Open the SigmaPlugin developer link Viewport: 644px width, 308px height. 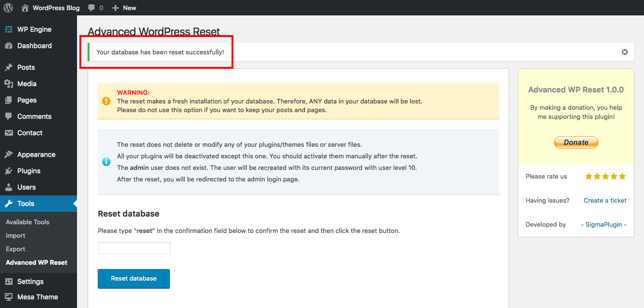(x=604, y=224)
